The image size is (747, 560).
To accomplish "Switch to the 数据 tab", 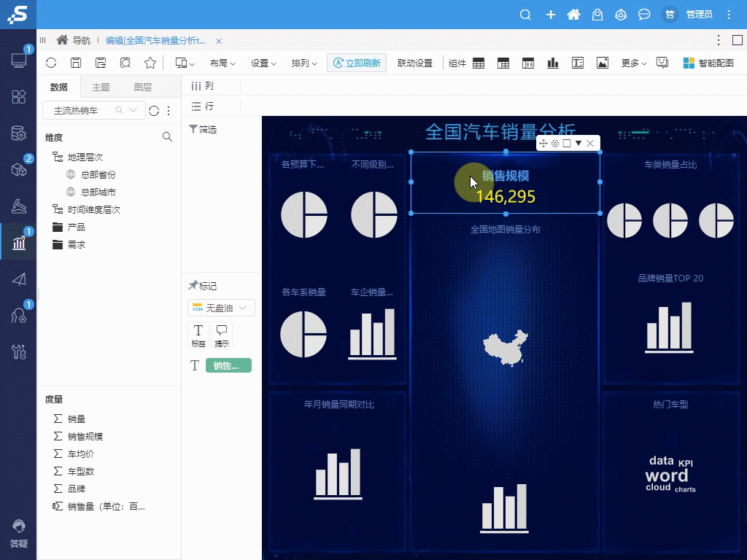I will point(59,87).
